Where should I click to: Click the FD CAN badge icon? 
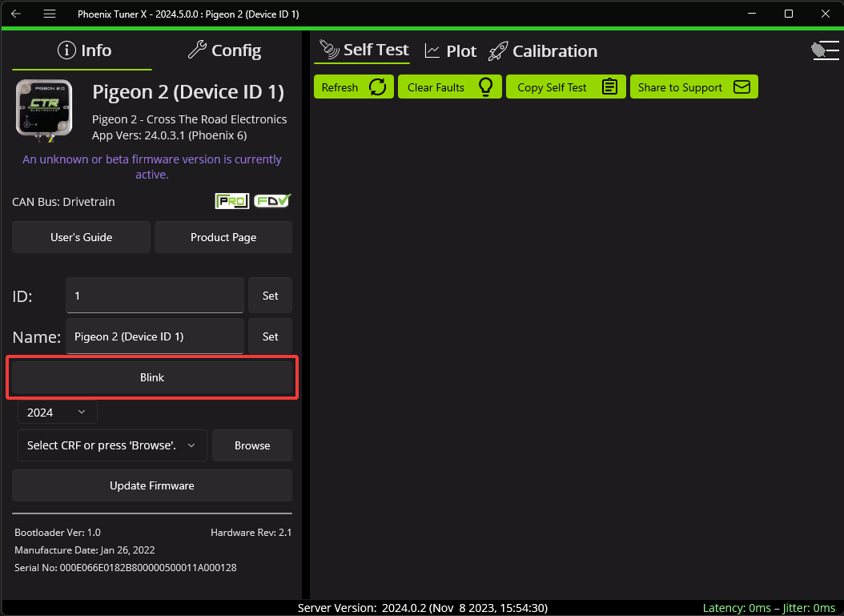tap(272, 201)
